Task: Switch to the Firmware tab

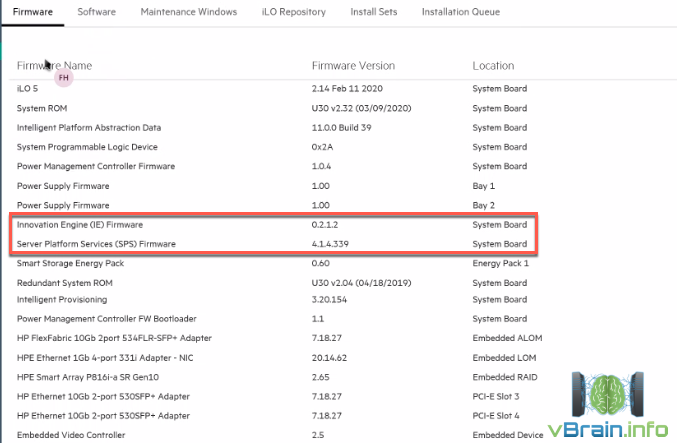Action: [33, 12]
